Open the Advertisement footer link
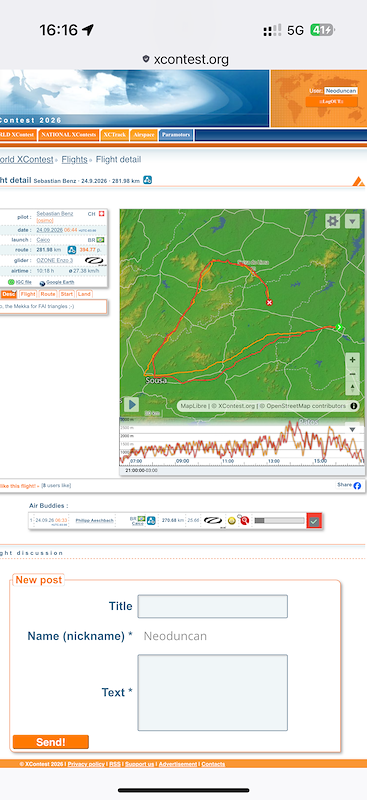Image resolution: width=367 pixels, height=800 pixels. (x=178, y=764)
